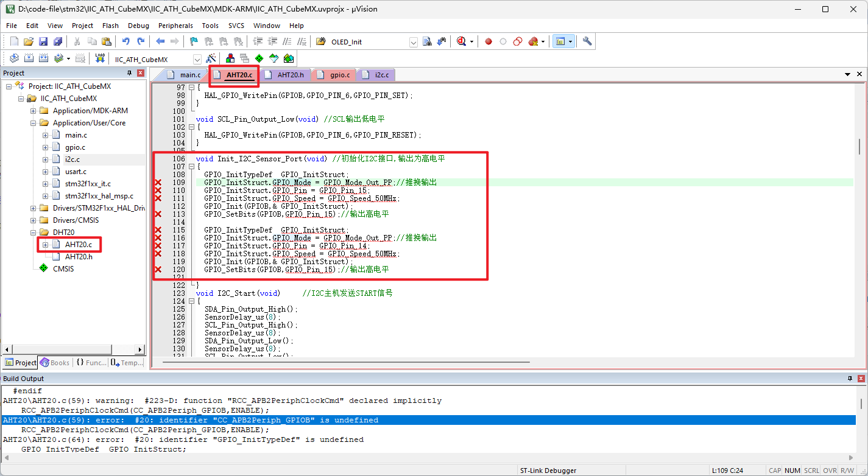This screenshot has height=476, width=868.
Task: Fold the Init_I2C_Sensor_Port function at line 107
Action: (192, 167)
